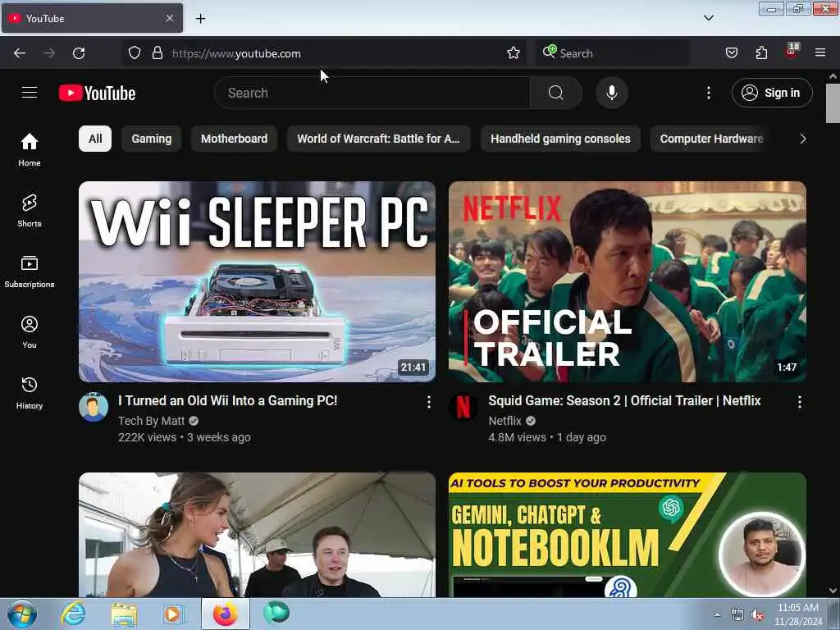The width and height of the screenshot is (840, 630).
Task: Go to Home in sidebar
Action: [x=30, y=149]
